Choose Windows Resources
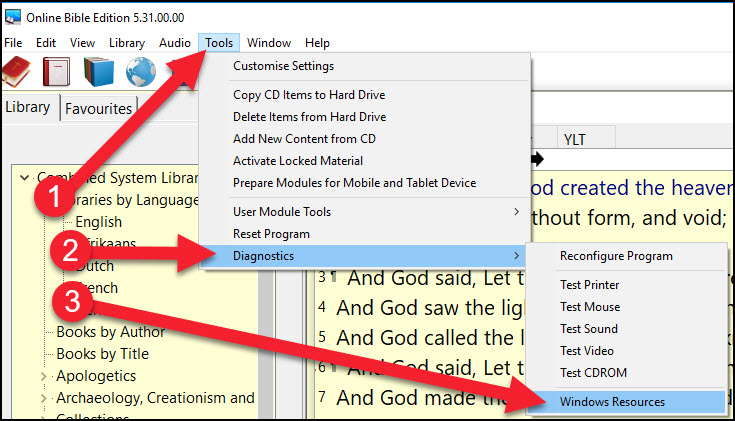 (626, 402)
